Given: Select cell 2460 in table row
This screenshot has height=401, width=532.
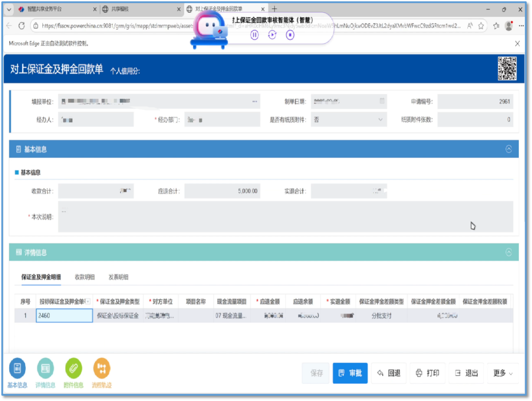Looking at the screenshot, I should [x=65, y=315].
